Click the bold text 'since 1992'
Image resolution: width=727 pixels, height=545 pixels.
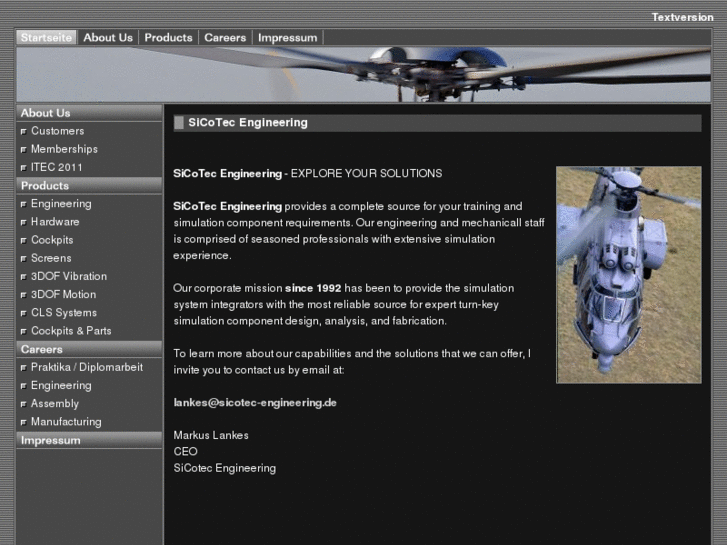[313, 288]
